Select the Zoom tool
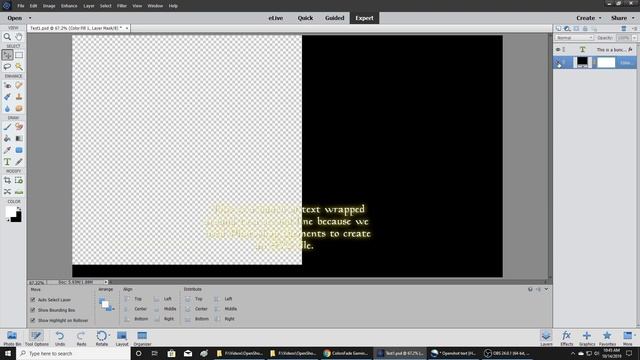 (x=7, y=37)
